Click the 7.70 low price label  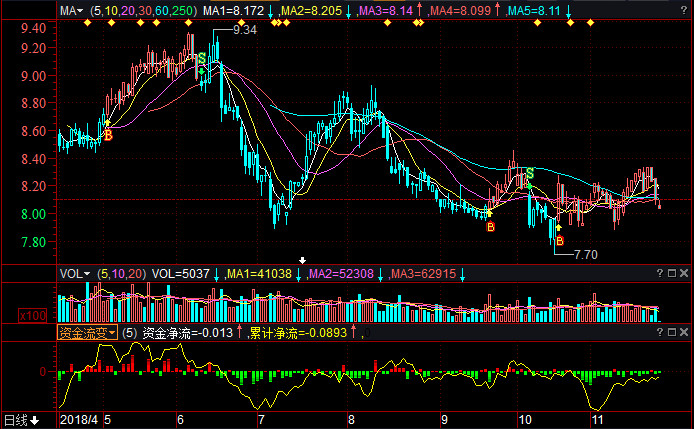coord(585,255)
